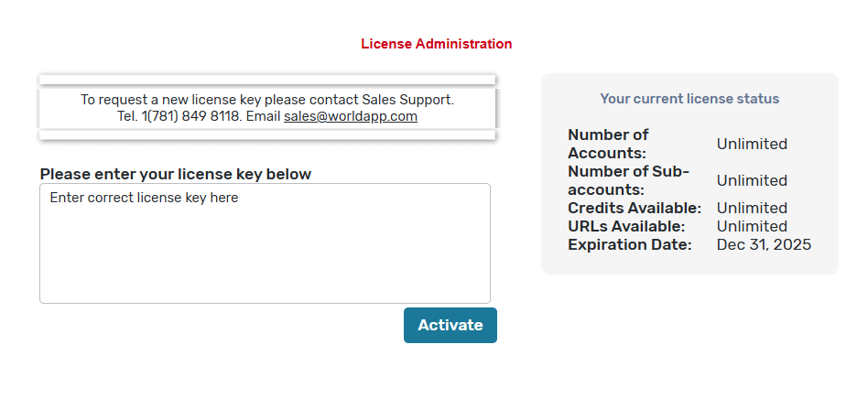This screenshot has height=420, width=868.
Task: Click the 'URLs Available:' label
Action: [626, 226]
